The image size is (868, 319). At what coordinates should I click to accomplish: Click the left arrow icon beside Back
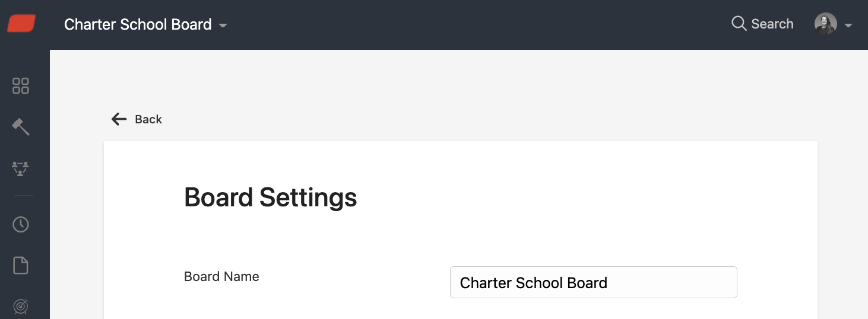[x=119, y=119]
